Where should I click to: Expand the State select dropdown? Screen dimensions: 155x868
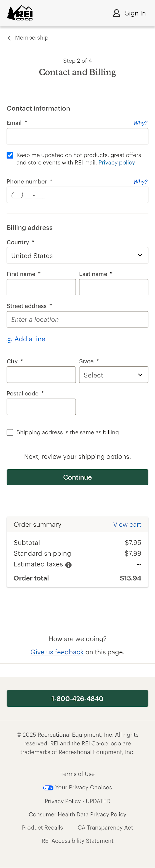(x=114, y=375)
